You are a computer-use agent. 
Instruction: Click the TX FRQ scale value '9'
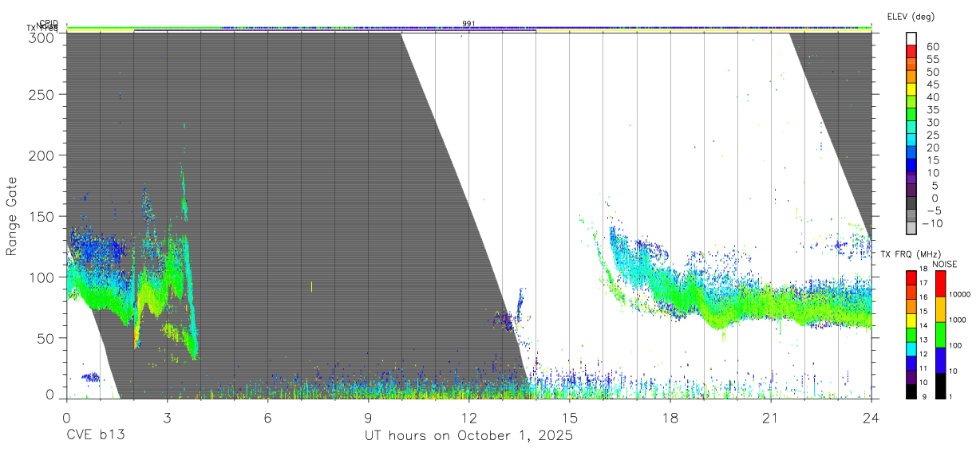tap(923, 396)
